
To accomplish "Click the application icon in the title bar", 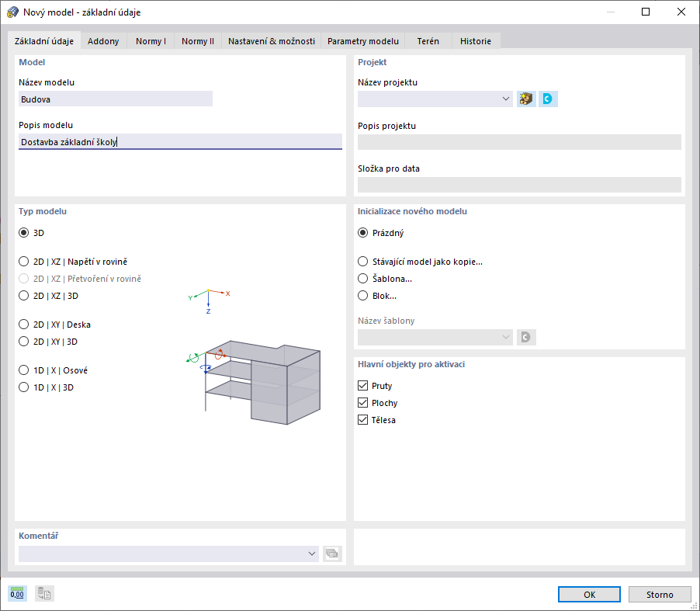I will [x=12, y=12].
